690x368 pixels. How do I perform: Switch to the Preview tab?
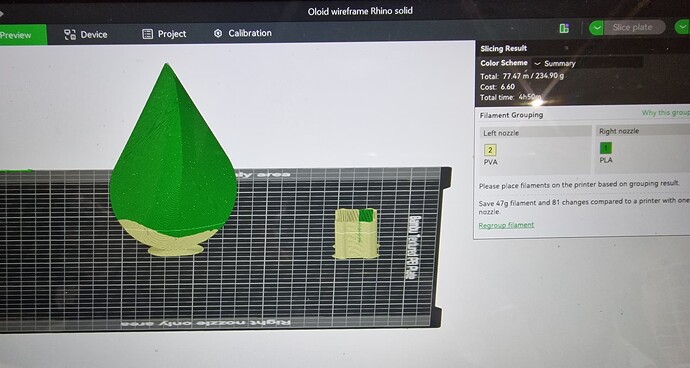point(22,35)
